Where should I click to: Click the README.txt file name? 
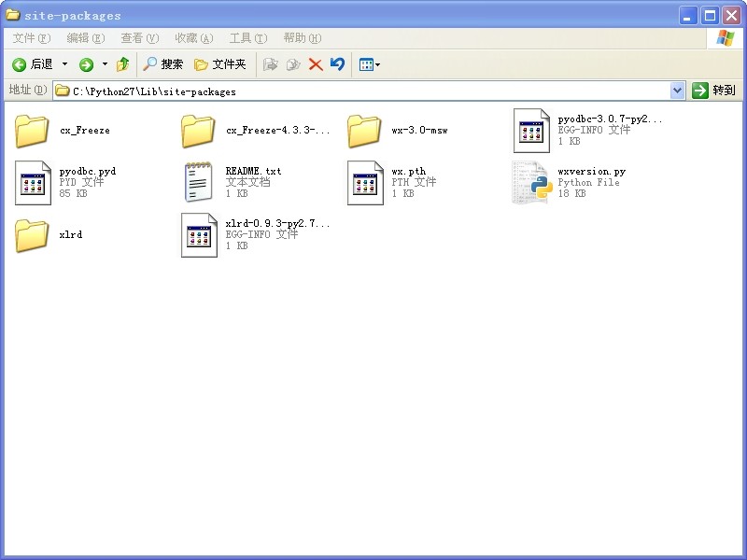tap(253, 171)
